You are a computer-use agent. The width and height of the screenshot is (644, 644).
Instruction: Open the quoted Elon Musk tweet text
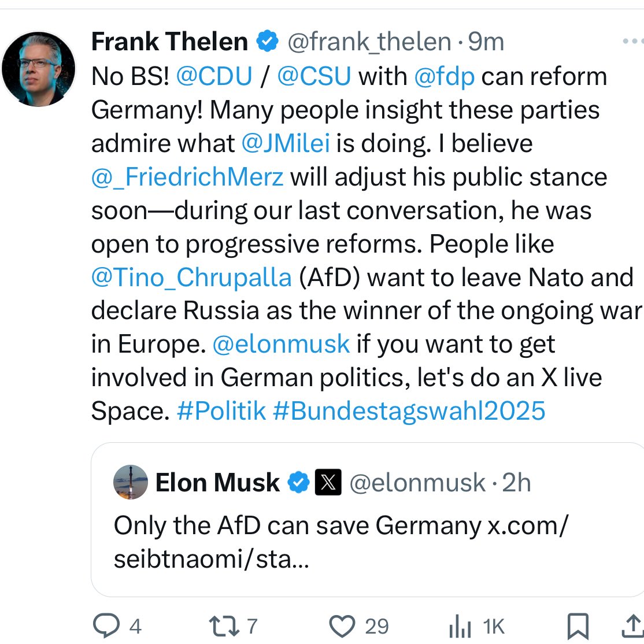tap(341, 543)
